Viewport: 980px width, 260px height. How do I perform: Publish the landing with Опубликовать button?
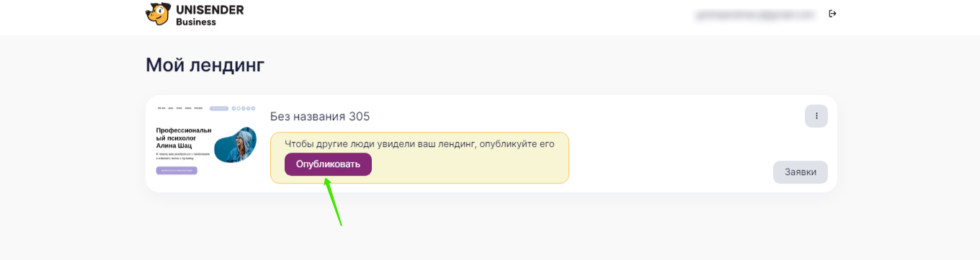tap(328, 164)
